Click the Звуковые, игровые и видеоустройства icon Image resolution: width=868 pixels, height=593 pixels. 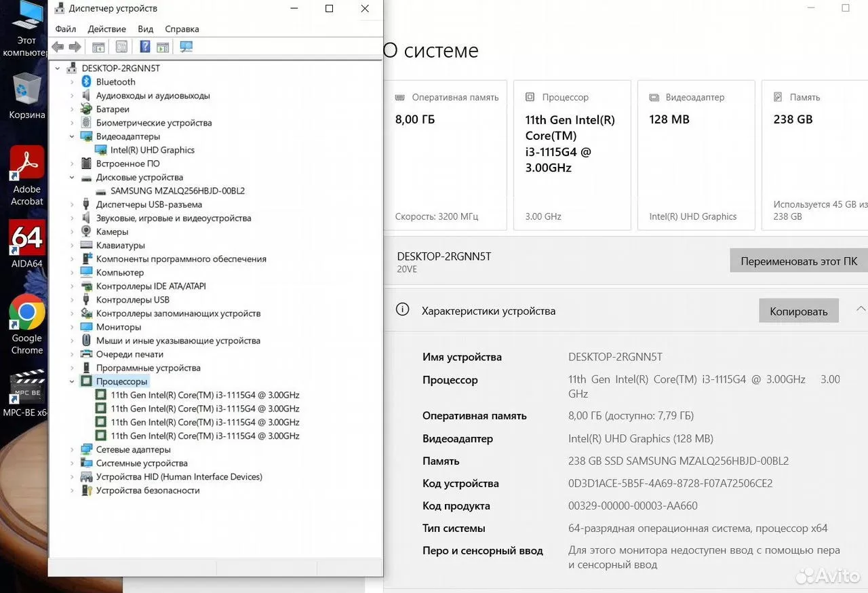pyautogui.click(x=86, y=218)
